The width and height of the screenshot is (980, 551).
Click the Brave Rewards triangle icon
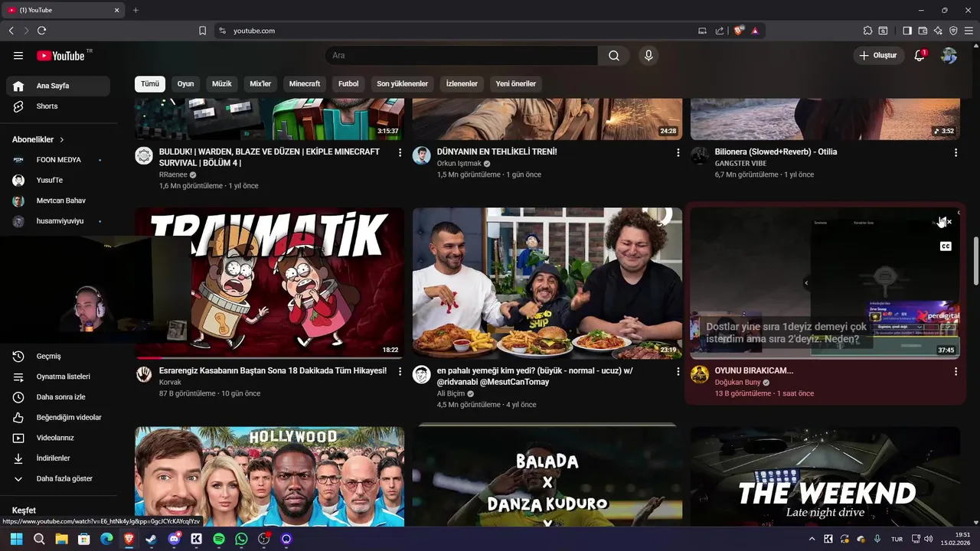[x=755, y=31]
